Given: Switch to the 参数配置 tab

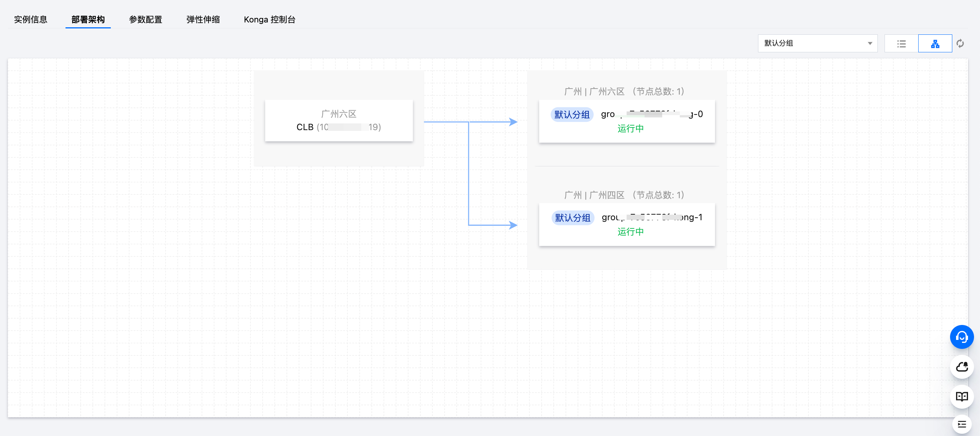Looking at the screenshot, I should coord(145,19).
